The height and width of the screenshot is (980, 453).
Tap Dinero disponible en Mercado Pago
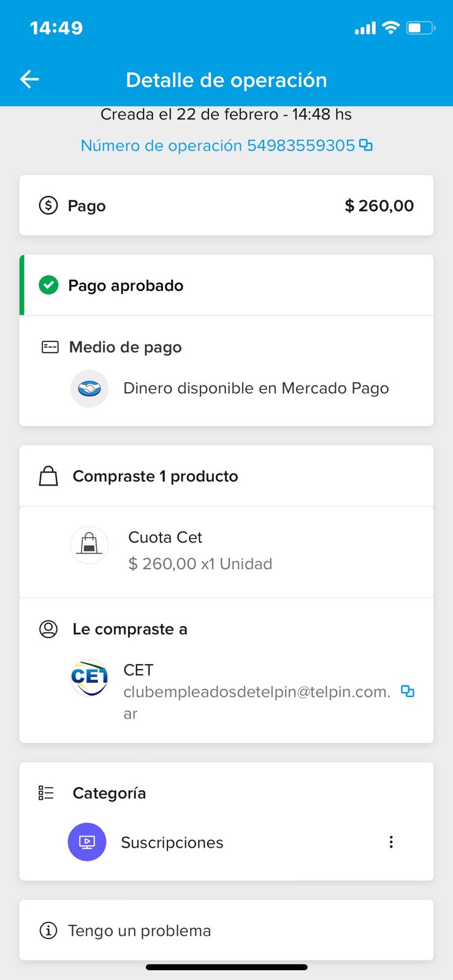pyautogui.click(x=256, y=388)
